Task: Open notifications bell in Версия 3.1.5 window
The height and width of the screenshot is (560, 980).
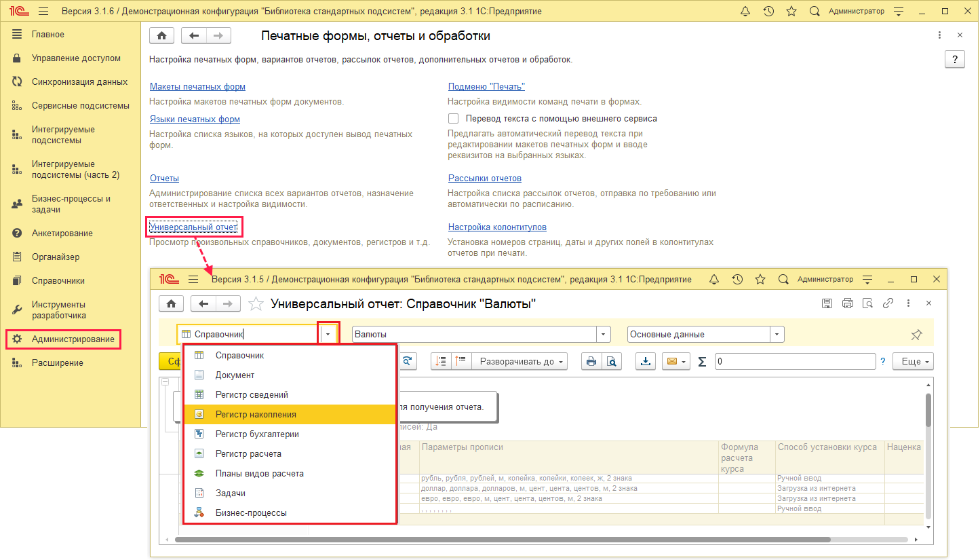Action: [x=713, y=280]
